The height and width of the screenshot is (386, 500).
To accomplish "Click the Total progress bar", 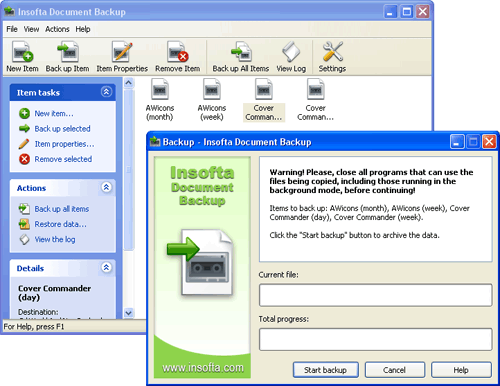I will (x=376, y=339).
